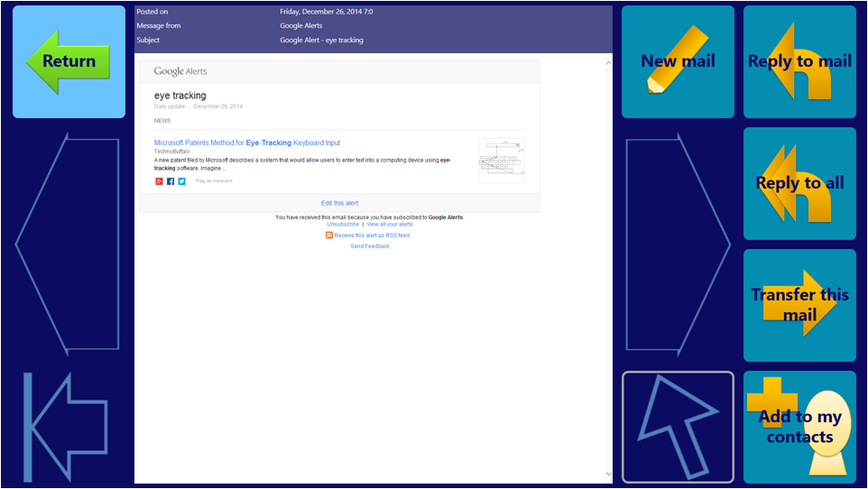
Task: Share article via Facebook icon
Action: 171,181
